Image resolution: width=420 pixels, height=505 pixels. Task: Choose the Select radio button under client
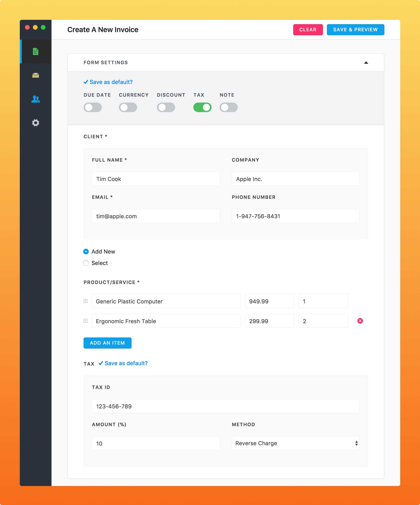(x=86, y=263)
